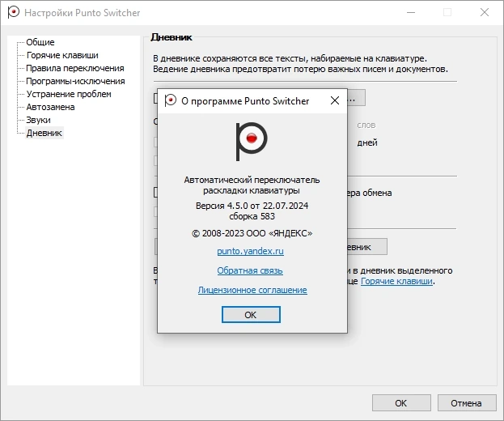Minimize the Настройки Punto Switcher window
Image resolution: width=504 pixels, height=421 pixels.
click(411, 12)
